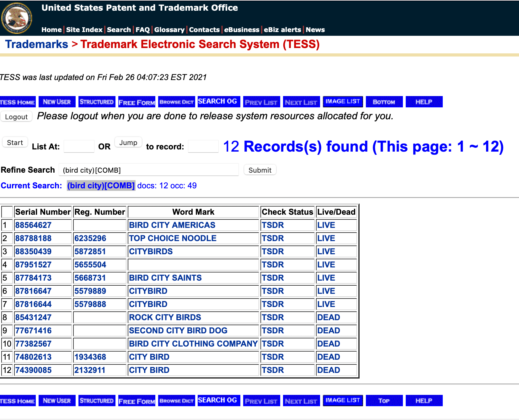Click the Start button
The width and height of the screenshot is (519, 420).
pyautogui.click(x=15, y=143)
